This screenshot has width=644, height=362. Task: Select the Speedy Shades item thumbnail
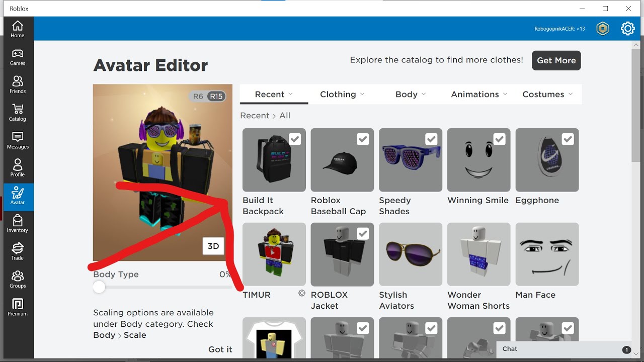pos(411,160)
